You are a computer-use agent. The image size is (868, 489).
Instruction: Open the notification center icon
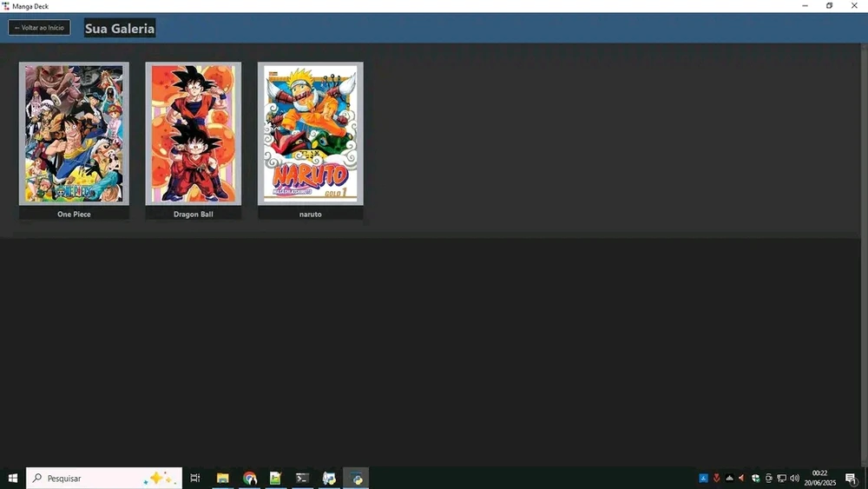coord(852,478)
